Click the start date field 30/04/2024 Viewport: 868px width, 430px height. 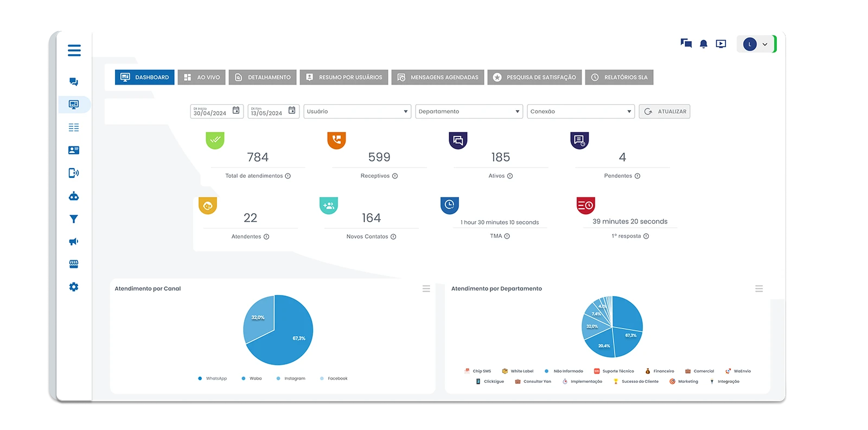[210, 112]
